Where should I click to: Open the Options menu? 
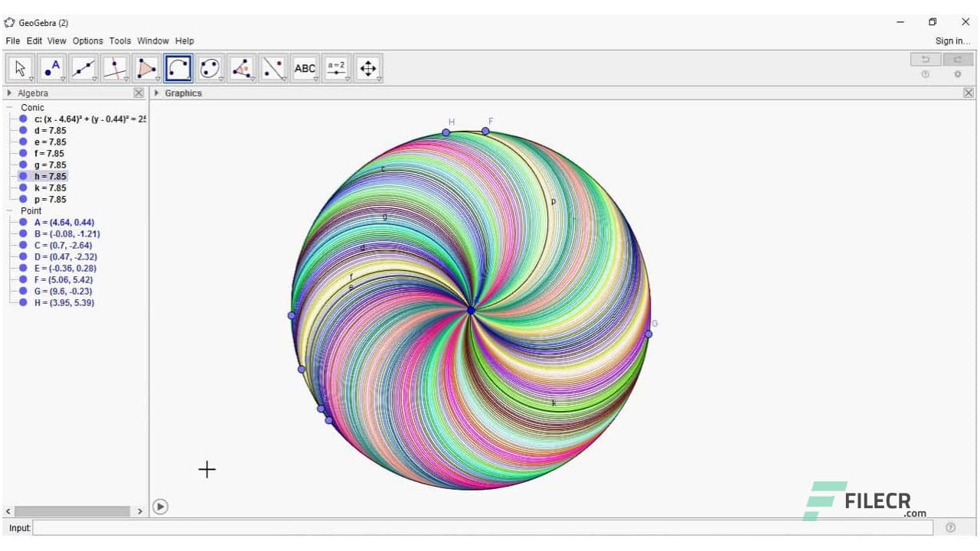(x=87, y=41)
